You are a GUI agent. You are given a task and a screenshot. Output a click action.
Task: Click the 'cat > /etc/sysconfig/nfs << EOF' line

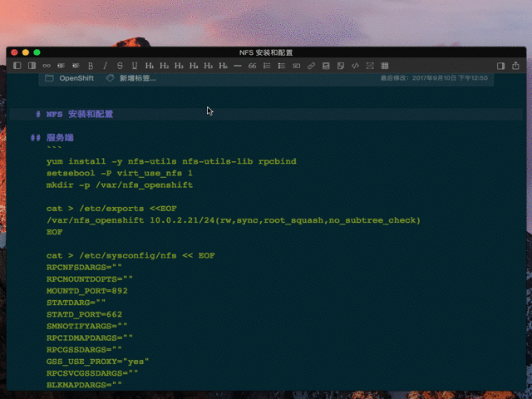[x=131, y=255]
